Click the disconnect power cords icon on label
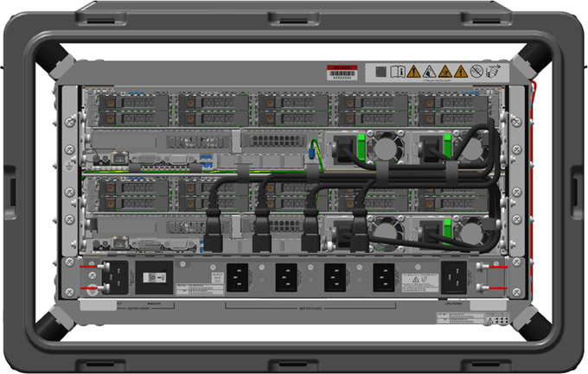The height and width of the screenshot is (374, 588). click(493, 71)
